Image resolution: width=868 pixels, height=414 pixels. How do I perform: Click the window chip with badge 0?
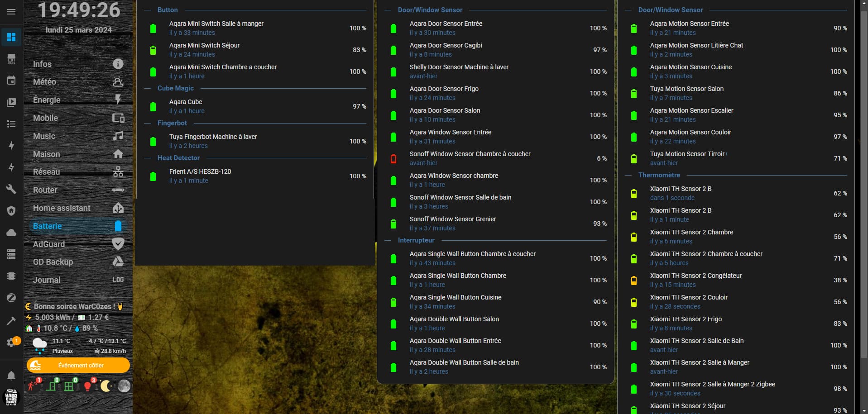69,385
